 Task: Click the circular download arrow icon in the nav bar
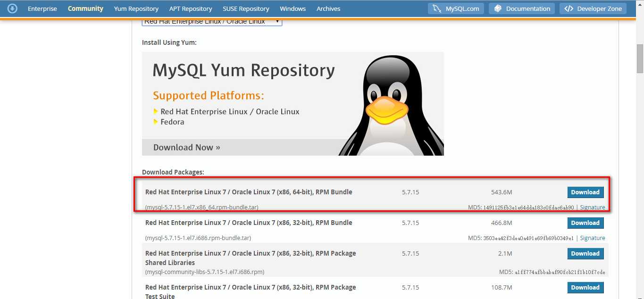tap(13, 8)
